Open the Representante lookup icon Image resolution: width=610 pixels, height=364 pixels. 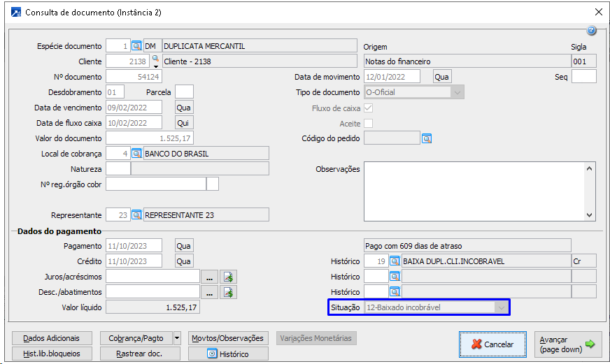coord(136,215)
